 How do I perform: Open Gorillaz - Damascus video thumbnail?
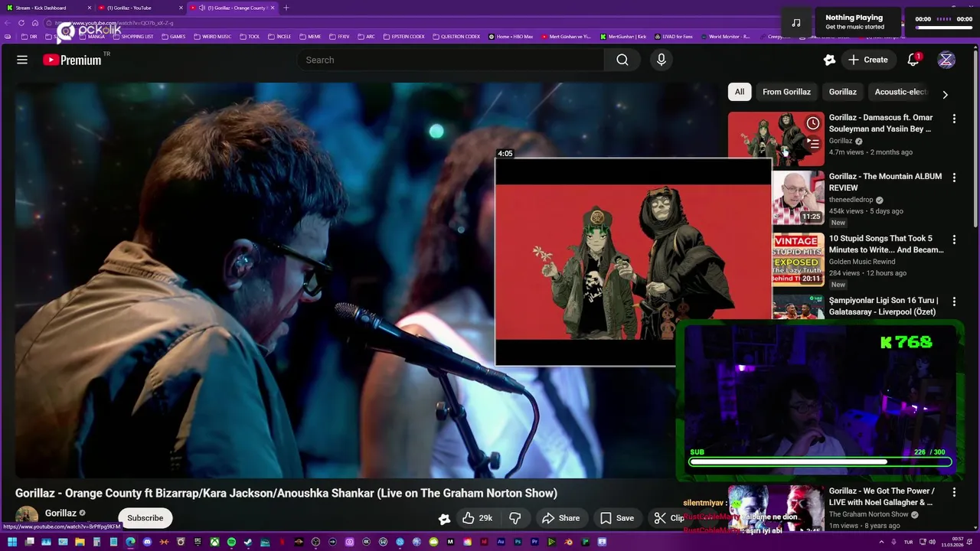click(x=776, y=139)
